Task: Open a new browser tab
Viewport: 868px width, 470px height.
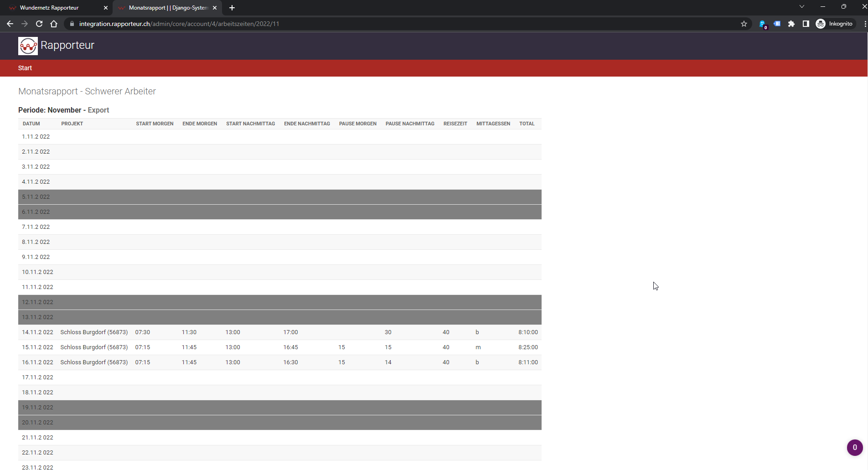Action: 232,8
